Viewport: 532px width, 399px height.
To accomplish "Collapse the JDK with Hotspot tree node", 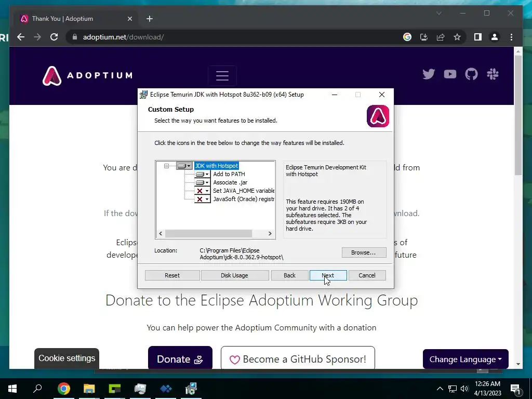I will point(166,166).
